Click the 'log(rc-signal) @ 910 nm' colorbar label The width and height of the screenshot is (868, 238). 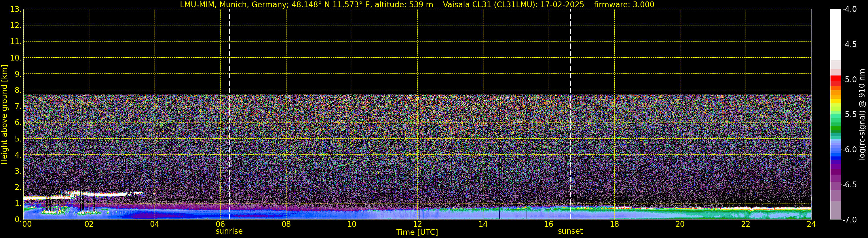pos(862,115)
